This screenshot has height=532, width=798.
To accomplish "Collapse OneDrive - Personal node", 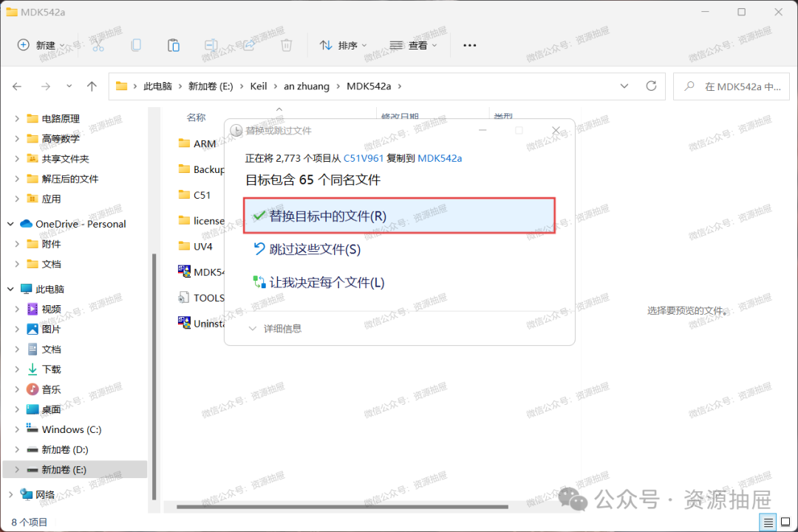I will click(10, 224).
